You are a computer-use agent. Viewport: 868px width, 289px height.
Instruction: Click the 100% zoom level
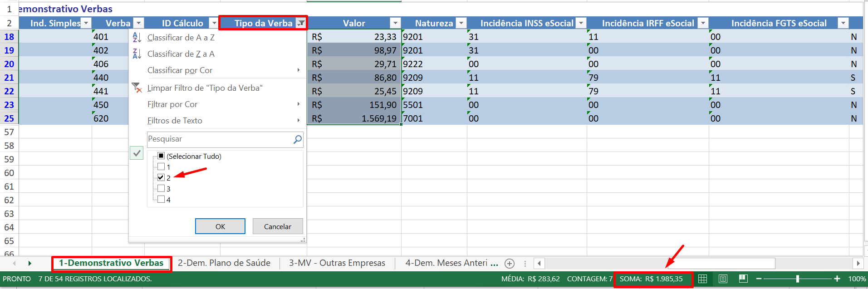pos(857,279)
